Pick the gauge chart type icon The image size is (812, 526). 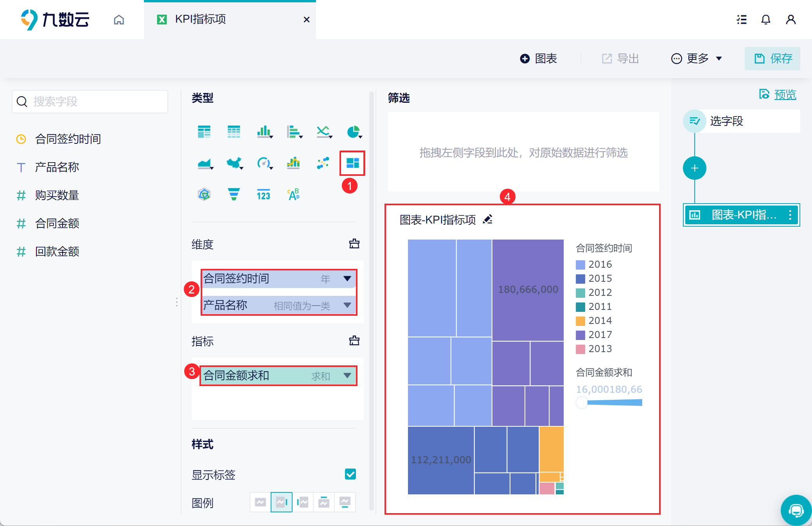click(264, 163)
